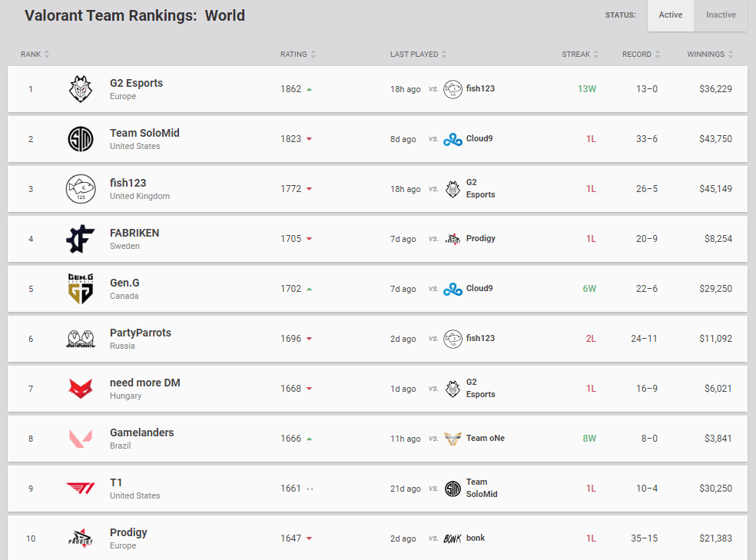The height and width of the screenshot is (560, 756).
Task: Switch to the Inactive status tab
Action: [x=721, y=15]
